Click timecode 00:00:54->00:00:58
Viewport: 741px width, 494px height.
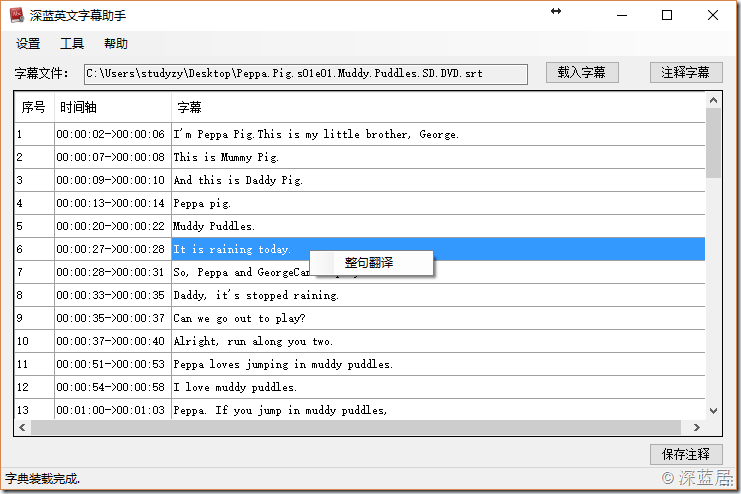coord(111,387)
